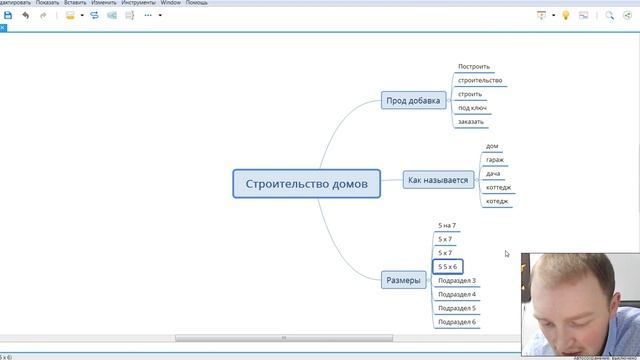The image size is (640, 360).
Task: Select subtopic под ключ
Action: 472,108
